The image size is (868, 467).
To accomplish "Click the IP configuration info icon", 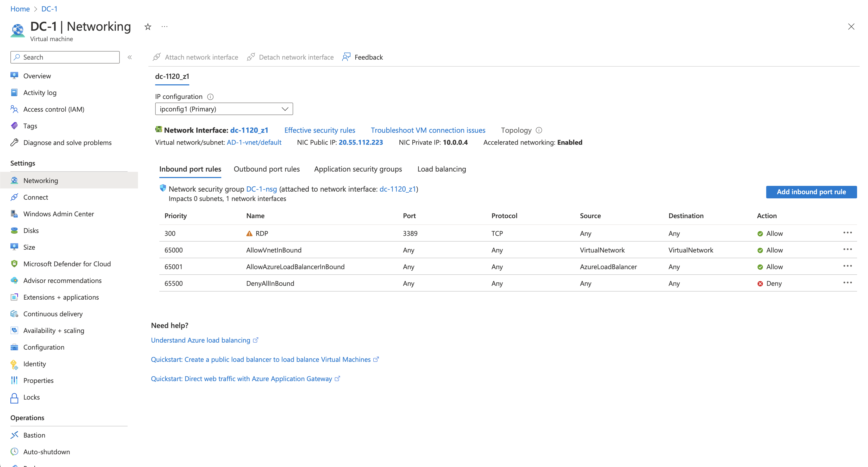I will (210, 97).
